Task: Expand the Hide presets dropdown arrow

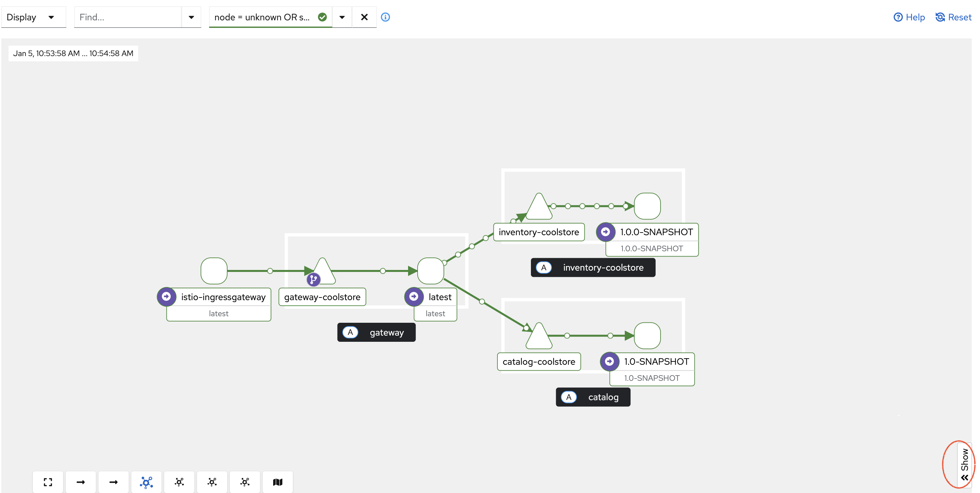Action: coord(342,17)
